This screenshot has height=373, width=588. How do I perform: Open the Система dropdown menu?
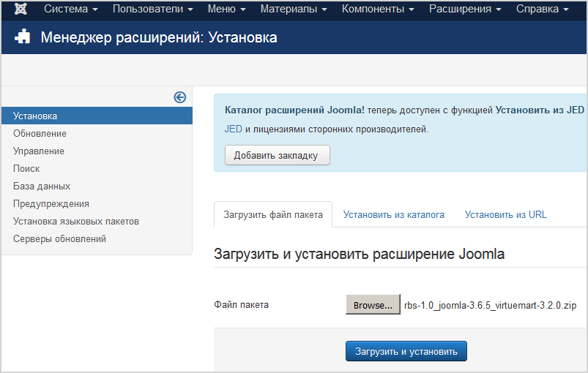pos(71,9)
